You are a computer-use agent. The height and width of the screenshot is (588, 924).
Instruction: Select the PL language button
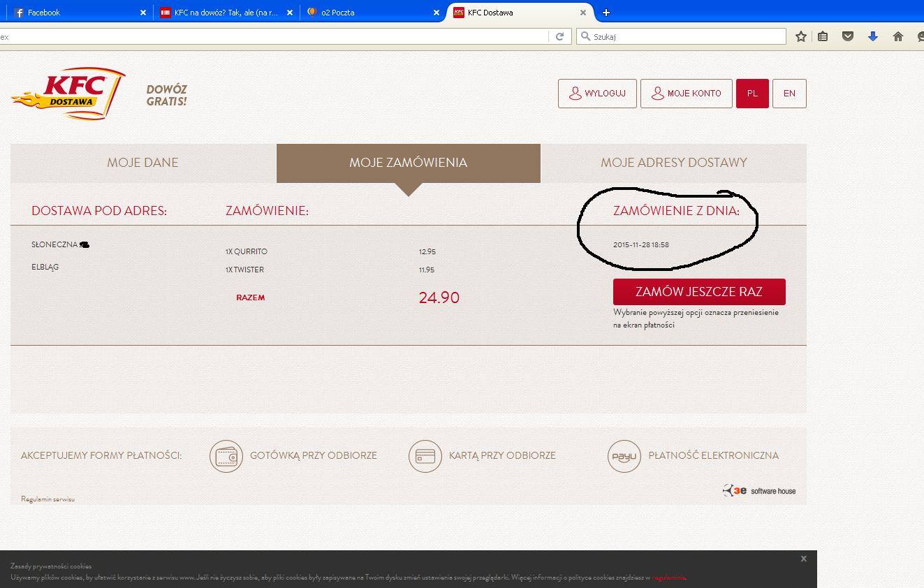[x=752, y=94]
